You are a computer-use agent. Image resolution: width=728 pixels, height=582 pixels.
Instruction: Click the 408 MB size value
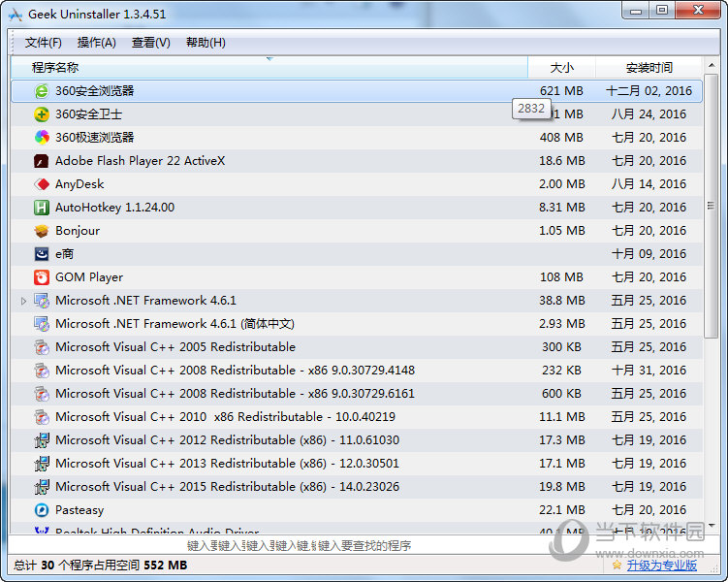561,138
